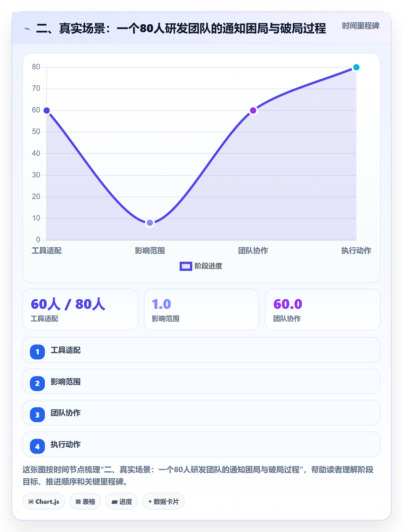Click the 团队协作 x-axis label
The image size is (403, 532).
253,251
